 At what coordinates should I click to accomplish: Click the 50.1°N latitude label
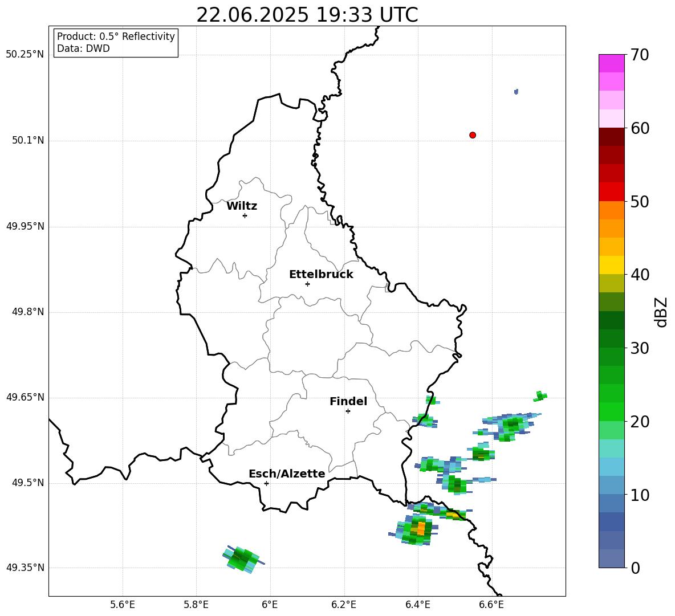point(28,141)
